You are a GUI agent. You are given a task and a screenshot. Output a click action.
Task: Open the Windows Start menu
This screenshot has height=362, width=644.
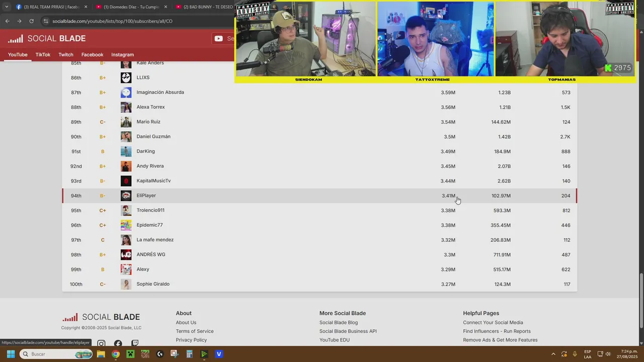click(x=11, y=354)
